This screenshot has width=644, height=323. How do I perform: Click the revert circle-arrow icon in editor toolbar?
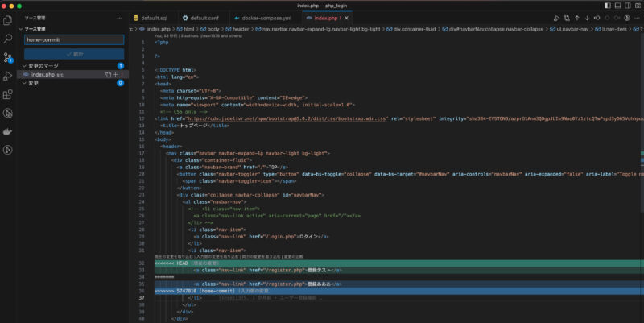tap(597, 18)
